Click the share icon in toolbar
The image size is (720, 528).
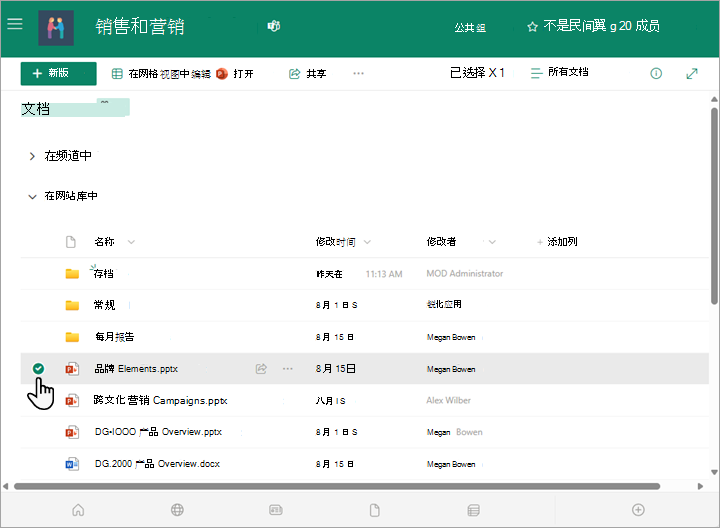pos(294,73)
